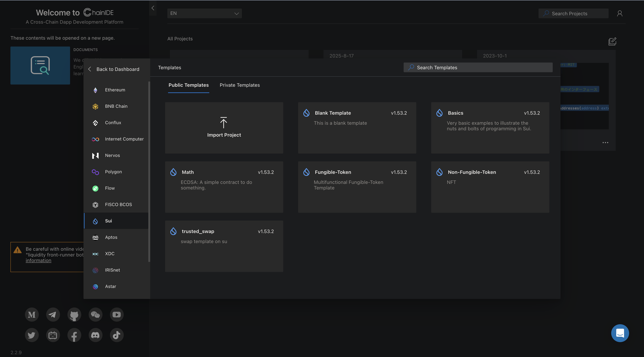The image size is (644, 357).
Task: Click the Import Project card
Action: click(224, 128)
